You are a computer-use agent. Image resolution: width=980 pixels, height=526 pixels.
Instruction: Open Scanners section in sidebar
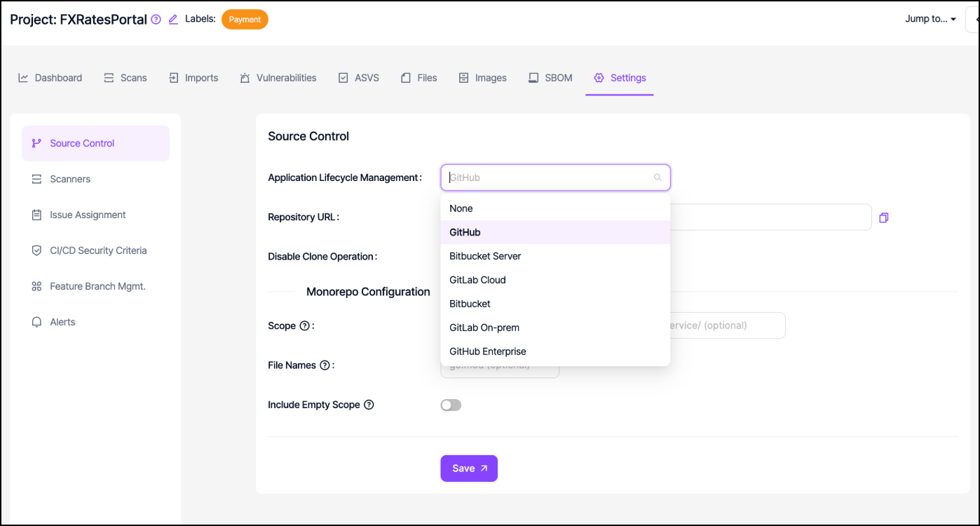point(70,179)
